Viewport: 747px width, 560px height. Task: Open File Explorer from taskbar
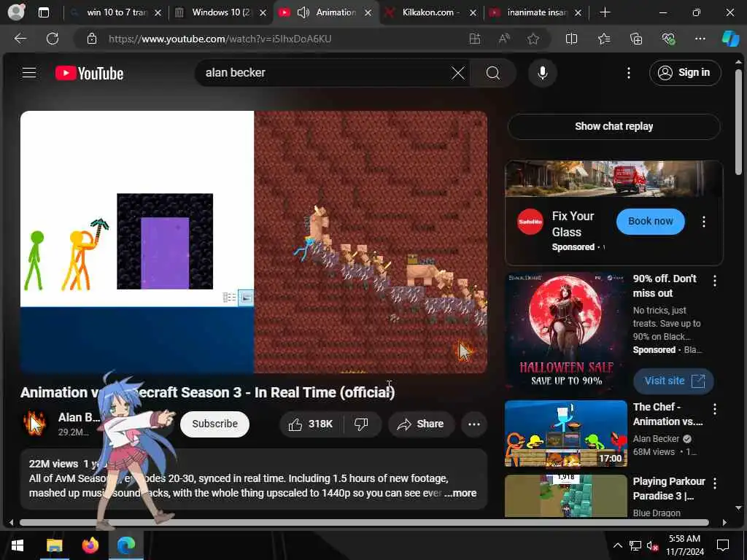(x=54, y=545)
